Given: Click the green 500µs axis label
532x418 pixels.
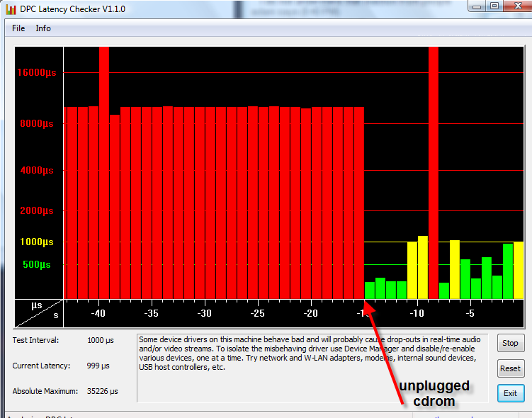Looking at the screenshot, I should pyautogui.click(x=37, y=264).
